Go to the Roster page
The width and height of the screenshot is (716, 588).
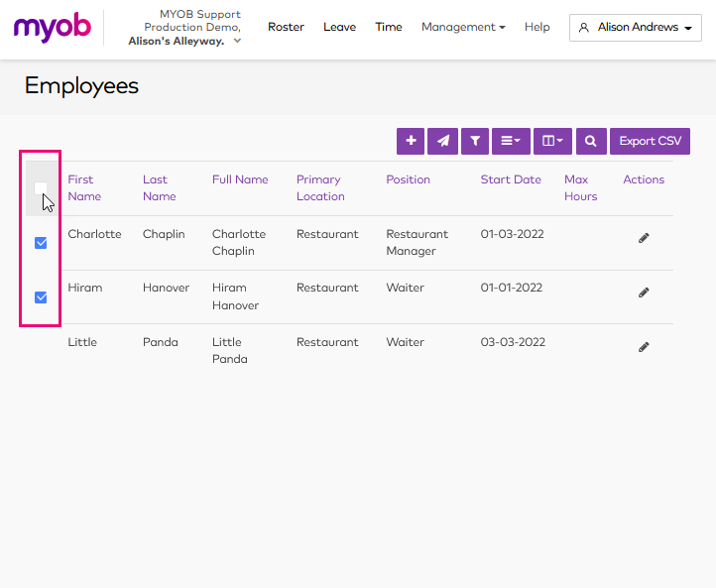[286, 27]
